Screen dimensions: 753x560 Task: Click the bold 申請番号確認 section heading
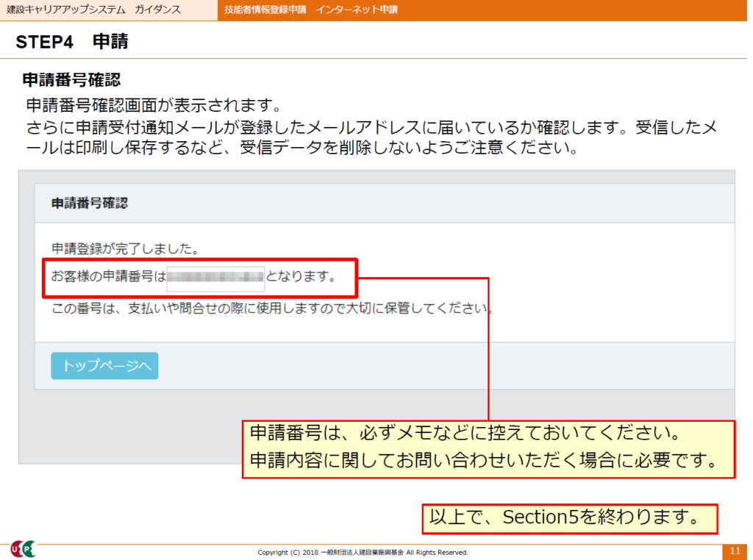click(x=71, y=79)
